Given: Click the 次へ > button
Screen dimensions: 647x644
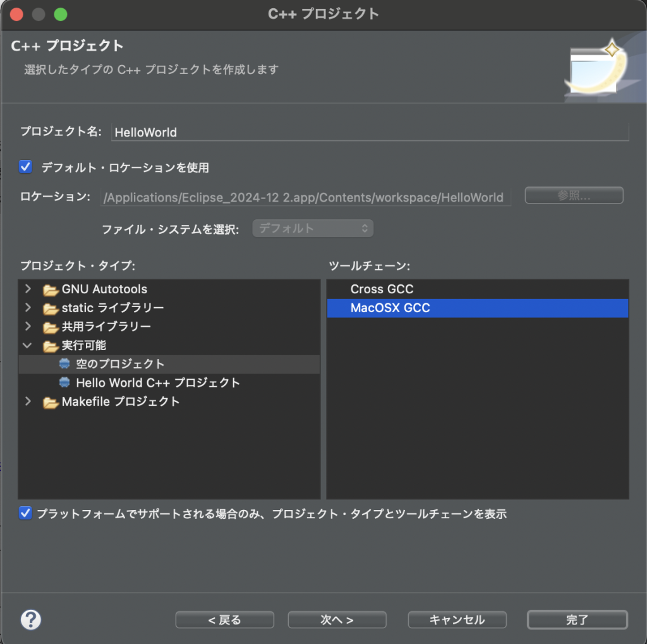Looking at the screenshot, I should click(337, 619).
